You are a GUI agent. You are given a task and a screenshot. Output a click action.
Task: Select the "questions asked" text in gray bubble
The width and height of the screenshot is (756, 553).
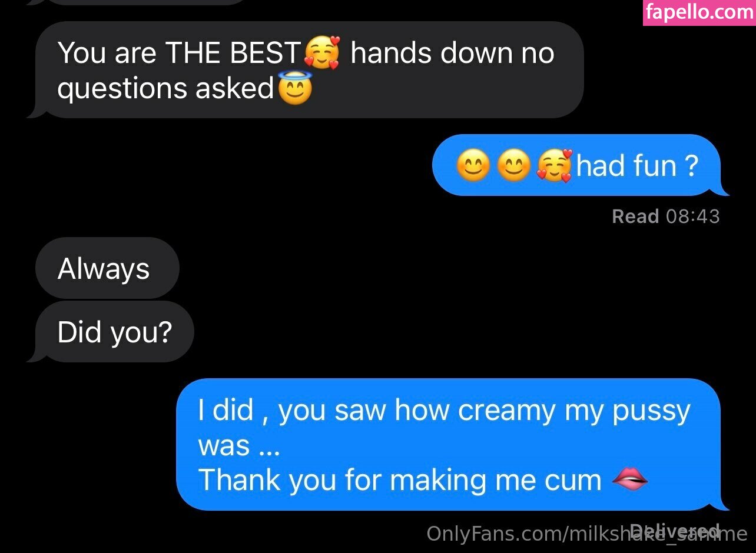166,89
